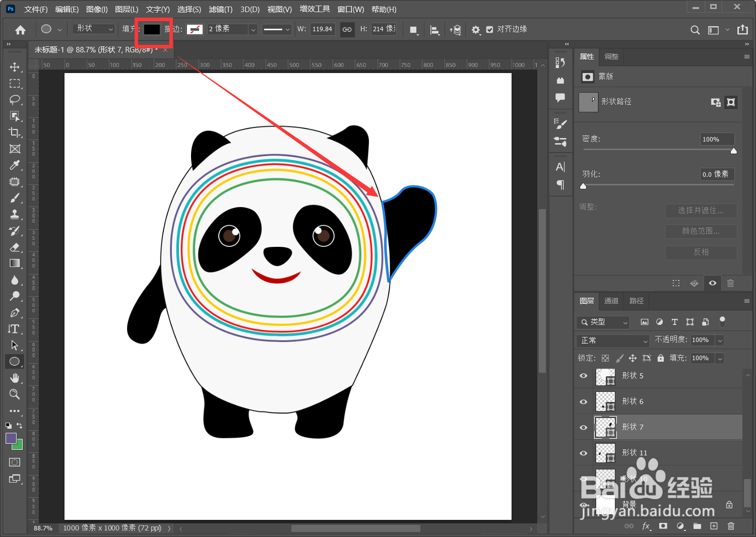Image resolution: width=756 pixels, height=537 pixels.
Task: Open path alignment options icon
Action: [434, 30]
